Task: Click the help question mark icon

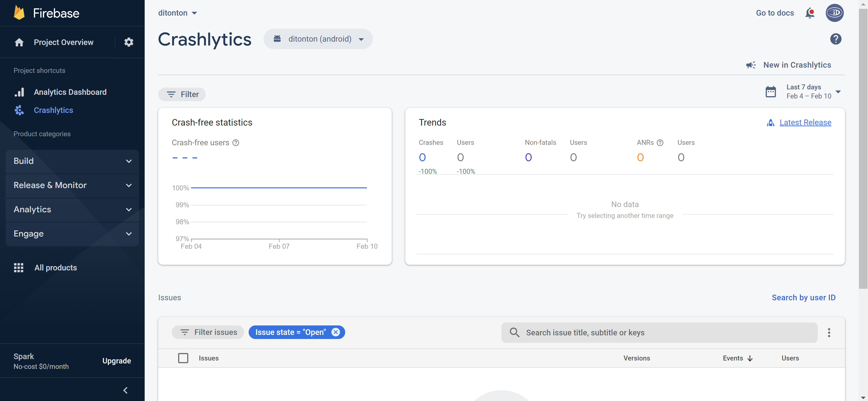Action: tap(836, 39)
